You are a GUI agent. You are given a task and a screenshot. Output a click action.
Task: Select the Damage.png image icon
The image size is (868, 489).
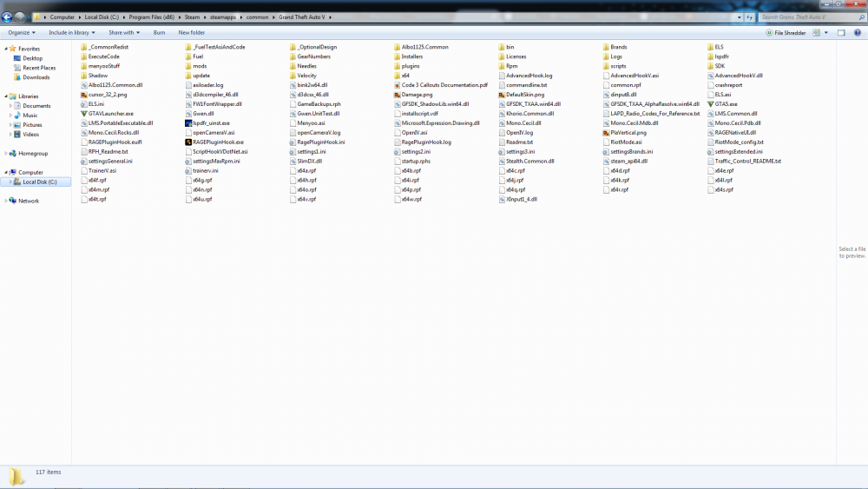tap(397, 95)
